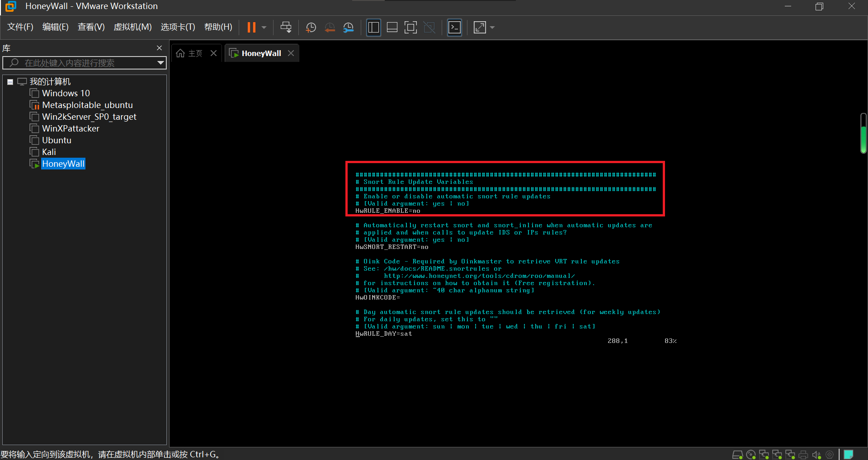Enter full screen mode
Screen dimensions: 868x460
[410, 28]
